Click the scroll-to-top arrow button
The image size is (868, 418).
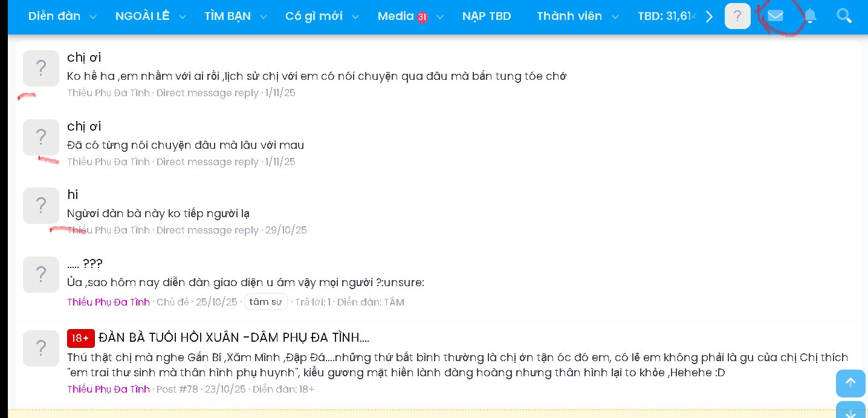click(850, 383)
